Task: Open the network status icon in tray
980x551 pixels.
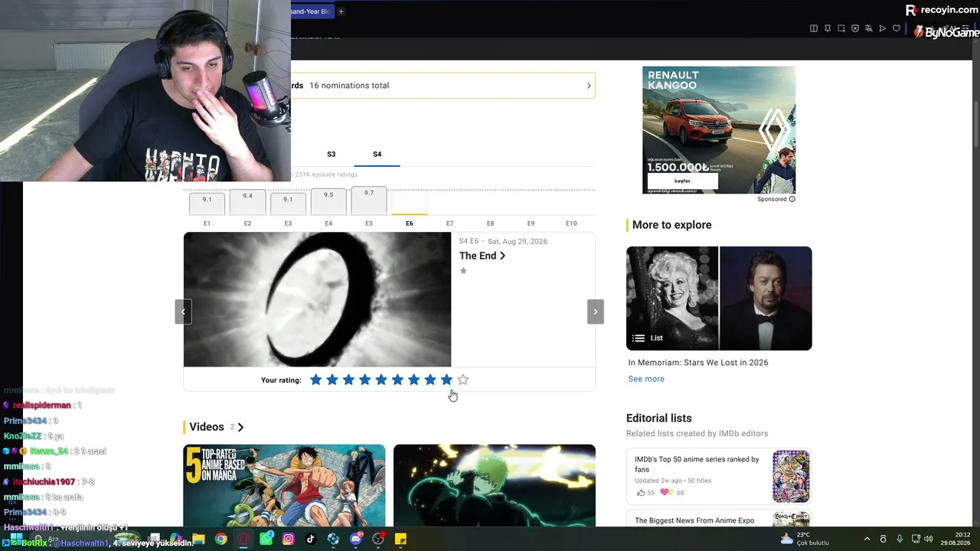Action: click(916, 539)
